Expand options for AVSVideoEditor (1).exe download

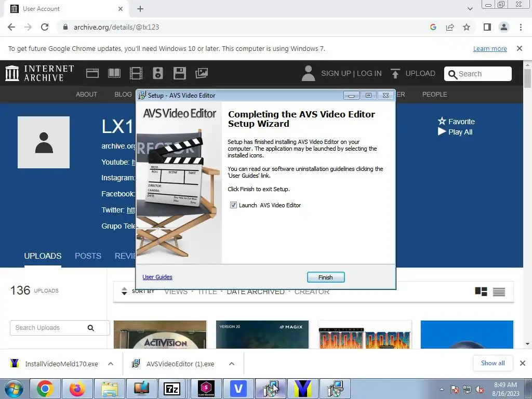click(x=232, y=364)
